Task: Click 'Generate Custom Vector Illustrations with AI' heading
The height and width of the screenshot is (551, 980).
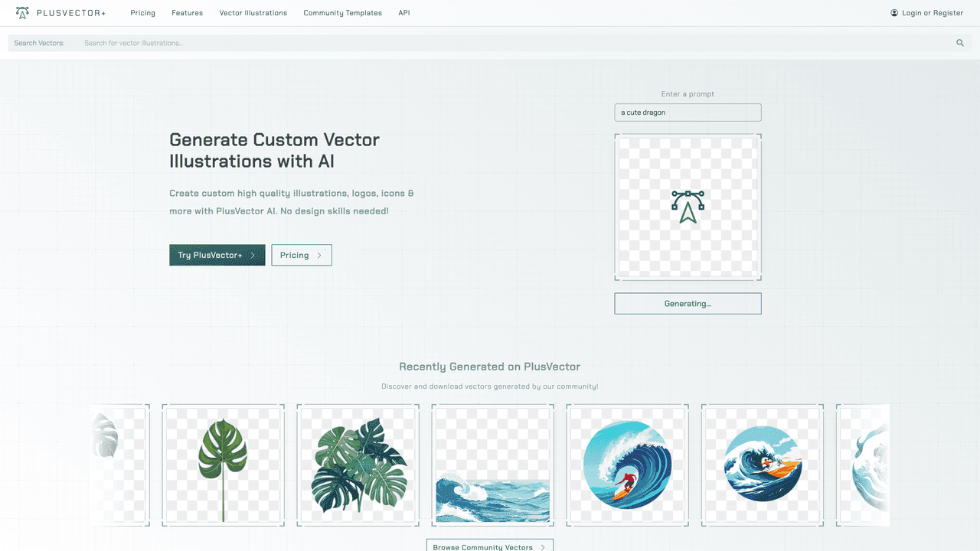Action: pos(274,151)
